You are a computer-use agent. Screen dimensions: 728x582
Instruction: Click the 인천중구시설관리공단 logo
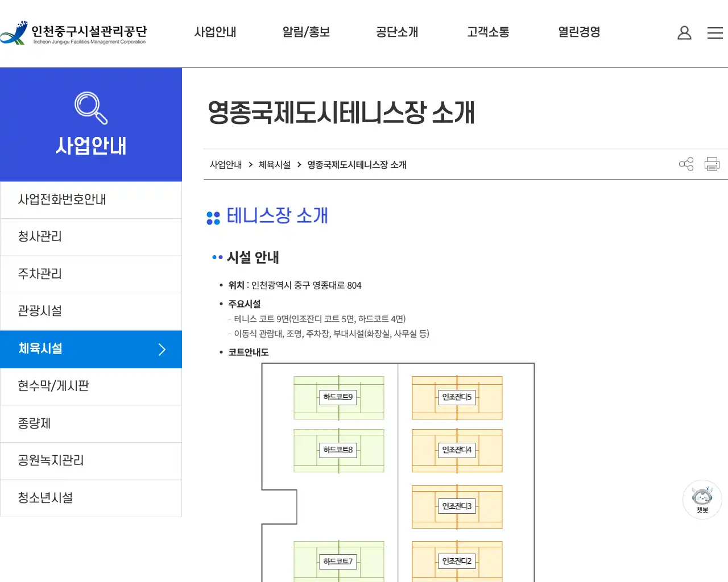coord(74,32)
